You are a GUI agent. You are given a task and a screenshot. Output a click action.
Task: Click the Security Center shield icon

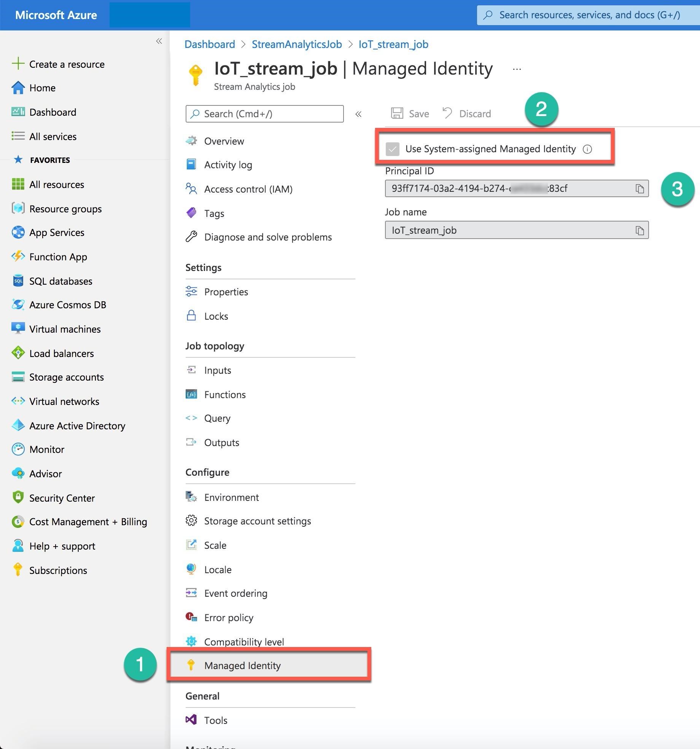18,498
